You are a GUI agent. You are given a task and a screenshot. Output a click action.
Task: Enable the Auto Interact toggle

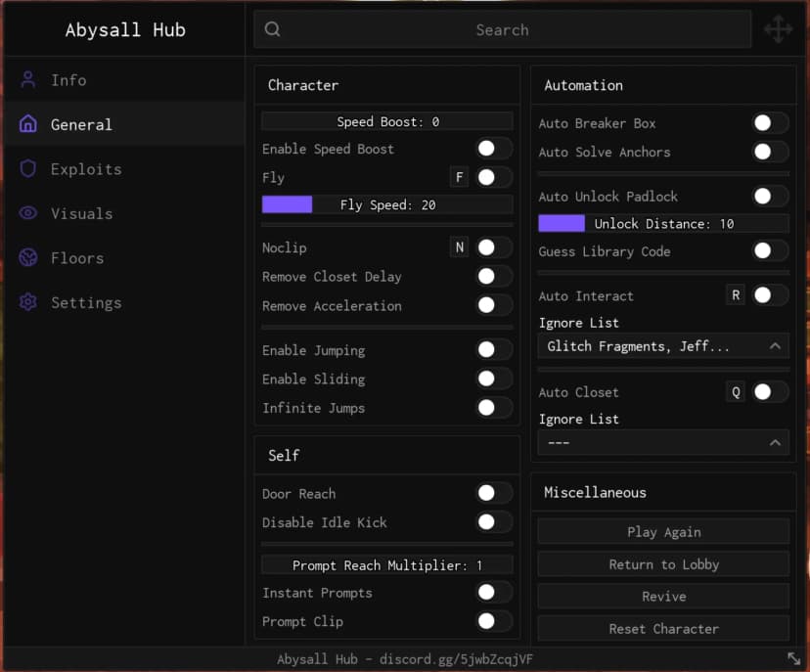[x=771, y=295]
